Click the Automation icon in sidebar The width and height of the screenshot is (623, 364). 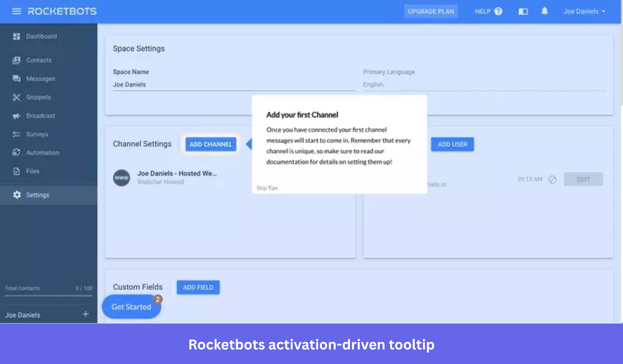pos(16,153)
